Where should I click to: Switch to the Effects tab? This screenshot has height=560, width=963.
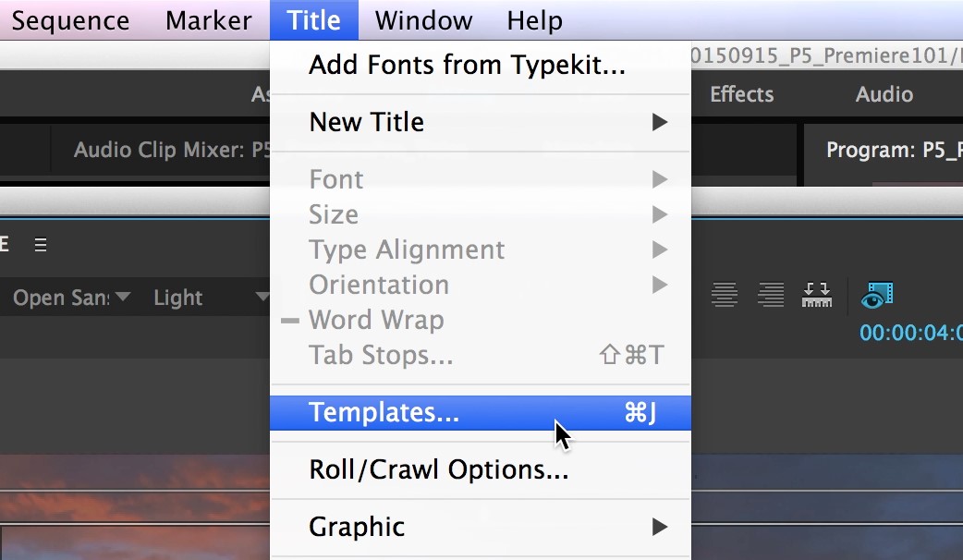[x=741, y=93]
